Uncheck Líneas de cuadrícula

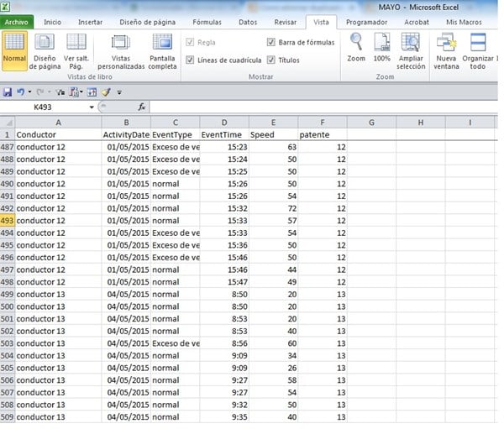tap(191, 60)
